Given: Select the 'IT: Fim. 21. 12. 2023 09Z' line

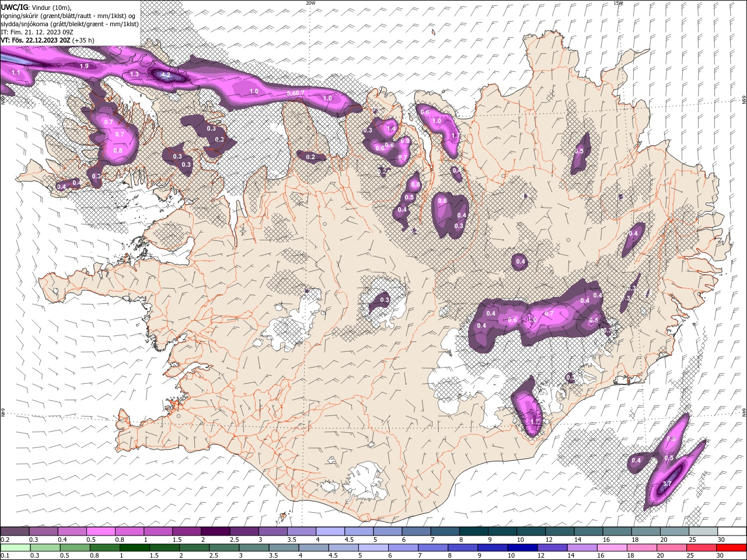Looking at the screenshot, I should [37, 32].
